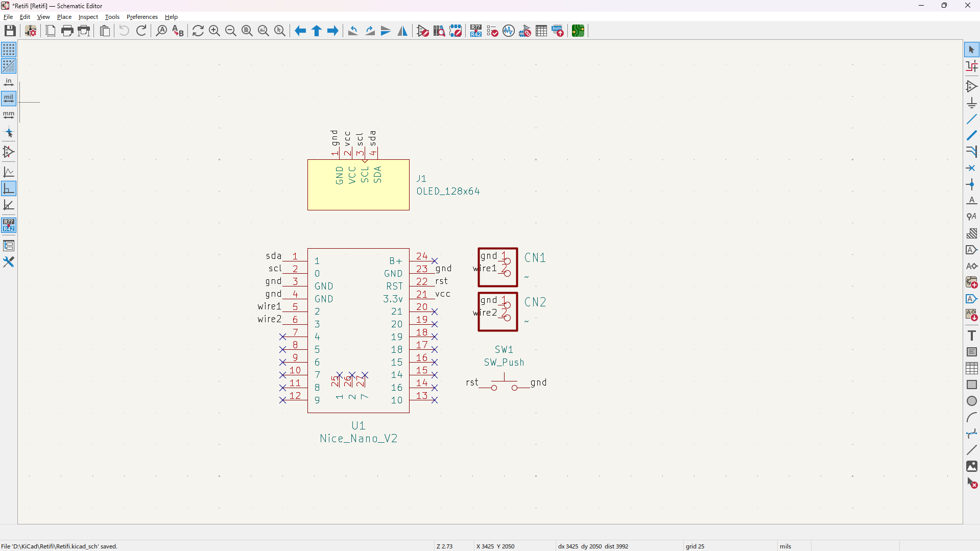The image size is (980, 551).
Task: Click the Save button in the toolbar
Action: [10, 31]
